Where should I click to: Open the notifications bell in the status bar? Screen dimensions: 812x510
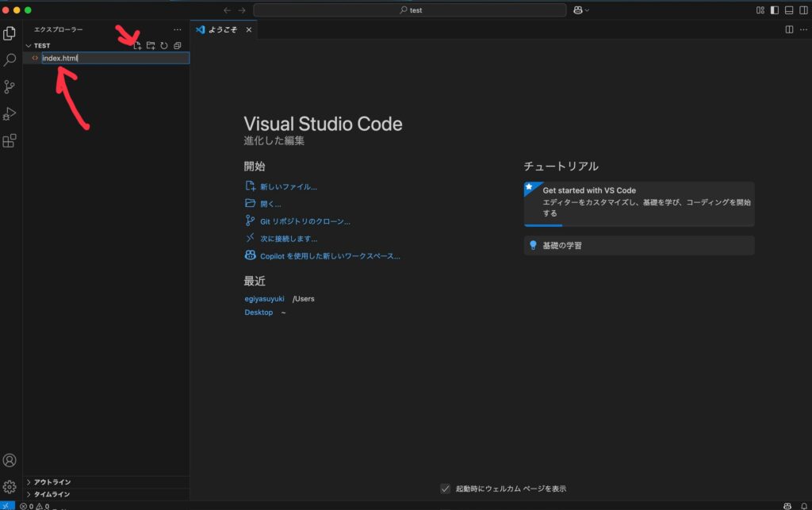pos(804,506)
